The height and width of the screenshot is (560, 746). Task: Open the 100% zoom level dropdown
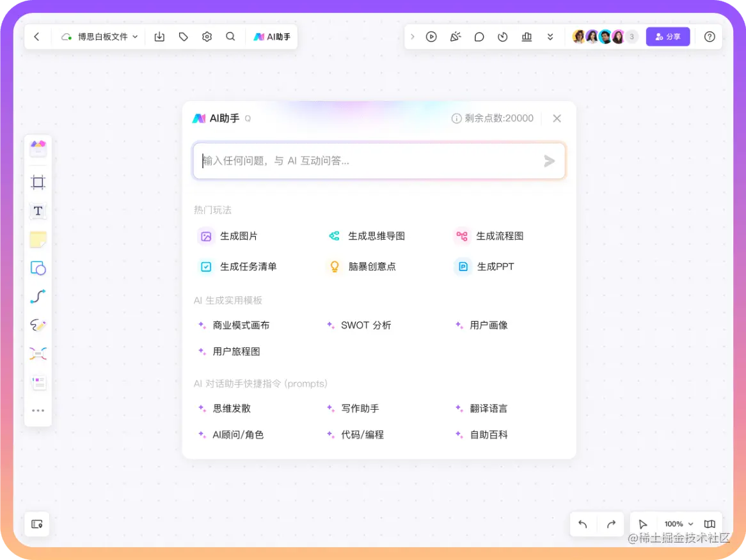676,524
